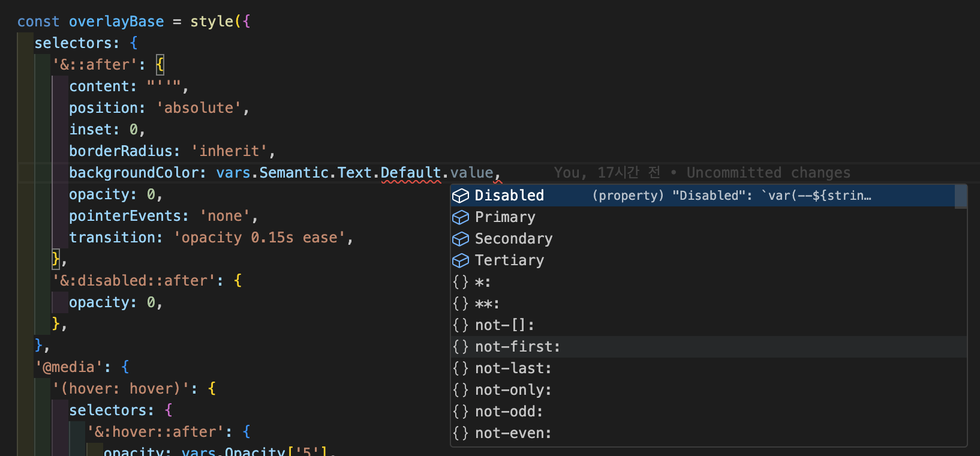The width and height of the screenshot is (980, 456).
Task: Click the (property) "Disabled" type detail text
Action: [732, 196]
